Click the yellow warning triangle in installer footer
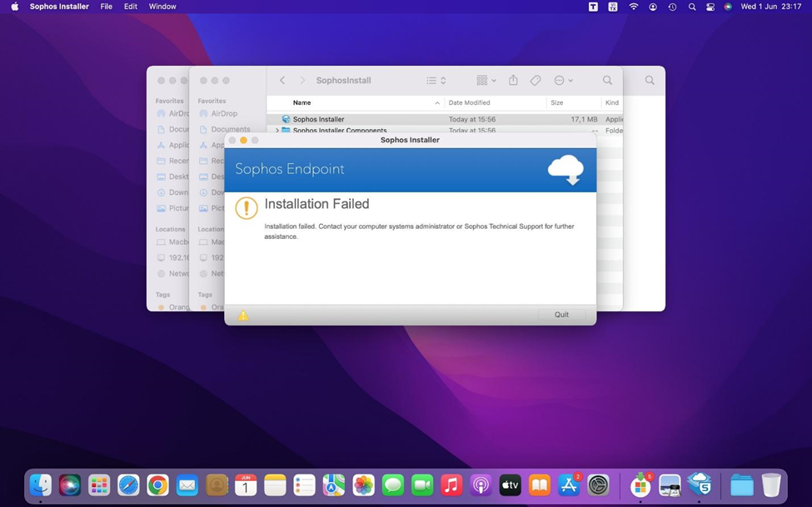The image size is (812, 507). click(243, 315)
